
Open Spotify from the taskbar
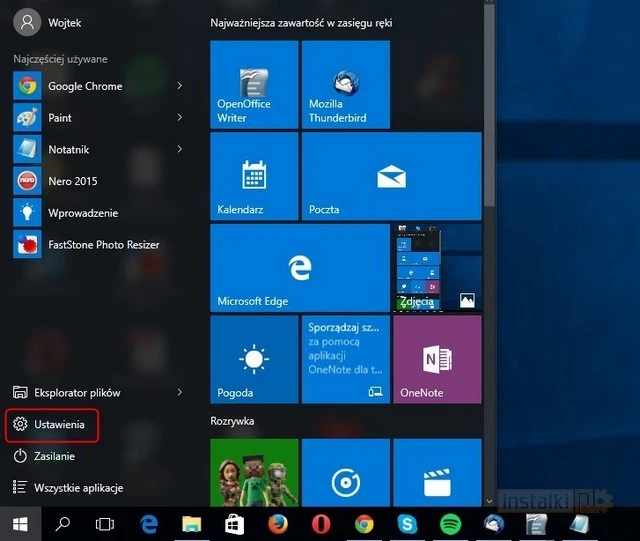(450, 523)
